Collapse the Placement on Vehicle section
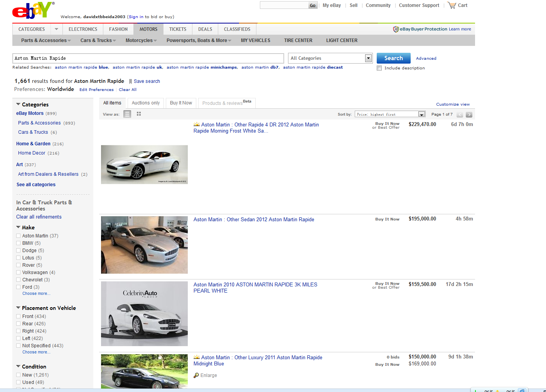Screen dimensions: 546x392 [x=18, y=308]
